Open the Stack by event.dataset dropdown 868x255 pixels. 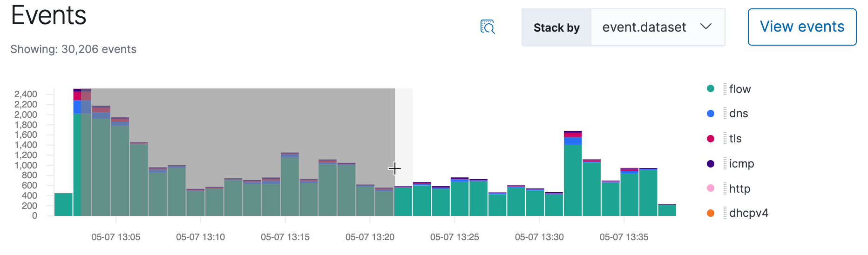[x=644, y=27]
